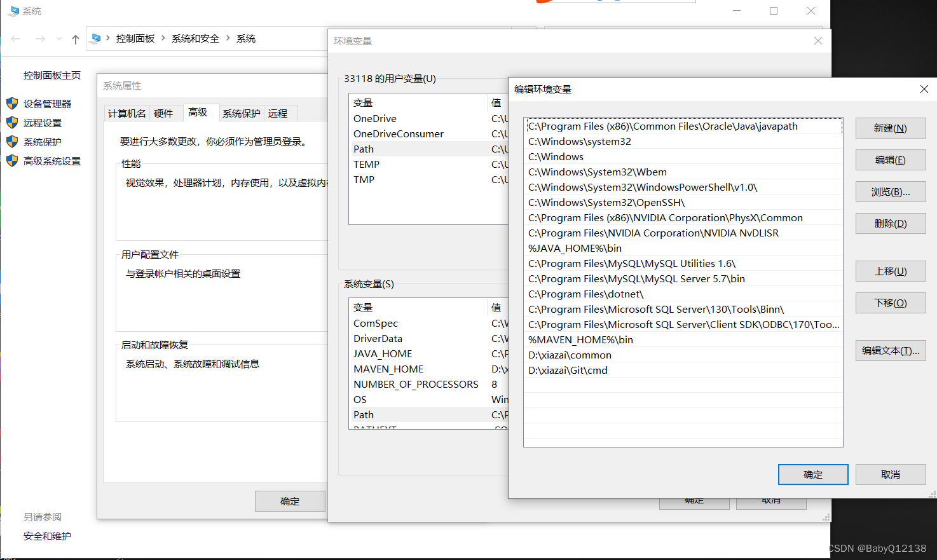Select D:\xiazai\Git\cmd entry
937x560 pixels.
tap(683, 370)
